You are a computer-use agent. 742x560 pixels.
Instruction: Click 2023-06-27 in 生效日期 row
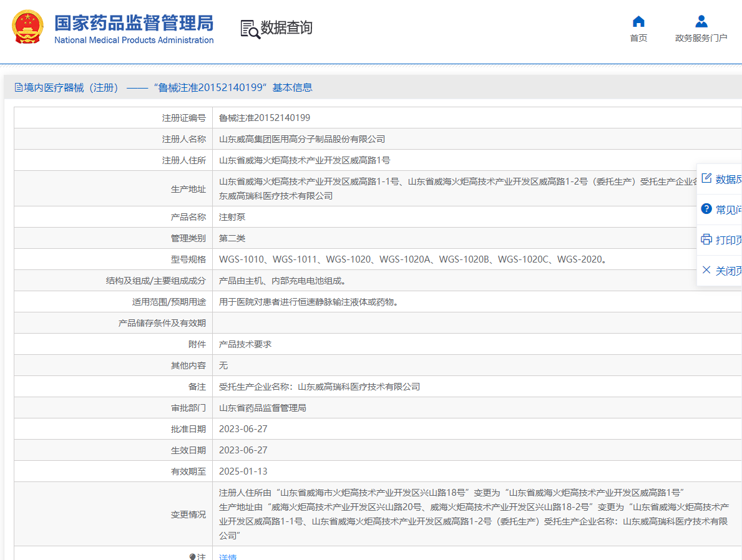tap(243, 450)
